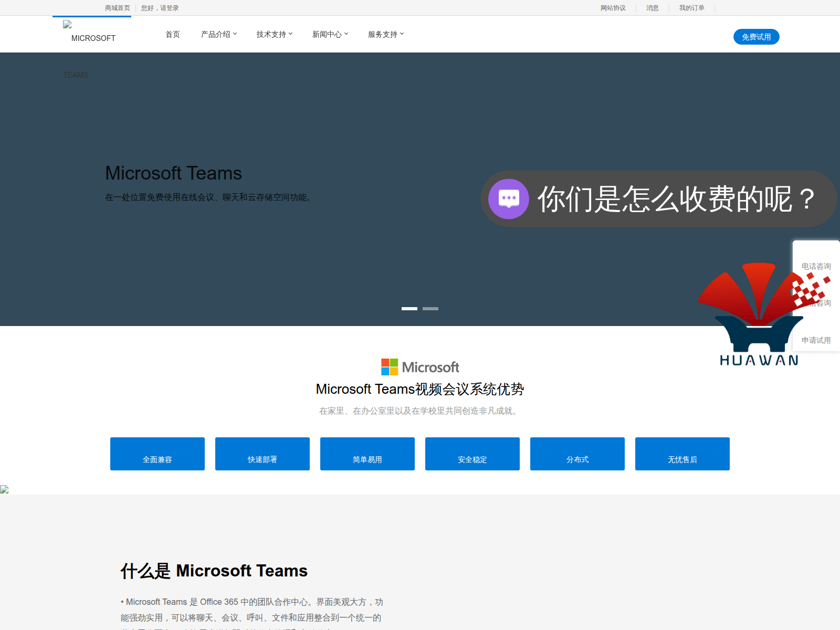840x630 pixels.
Task: Expand the 新闻中心 dropdown arrow
Action: click(x=346, y=34)
